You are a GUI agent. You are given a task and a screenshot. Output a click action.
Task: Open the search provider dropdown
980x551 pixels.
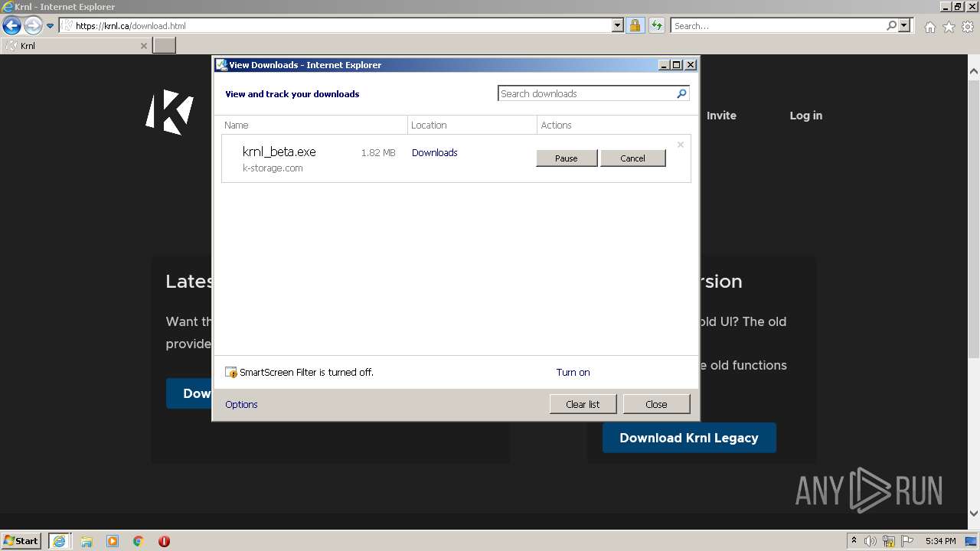point(904,25)
